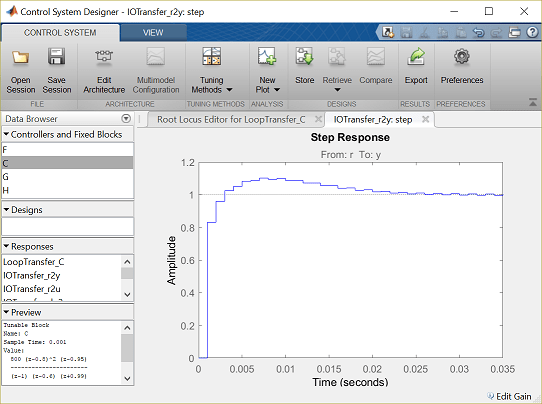This screenshot has height=404, width=542.
Task: Click the quick access cut scissors icon
Action: [424, 32]
